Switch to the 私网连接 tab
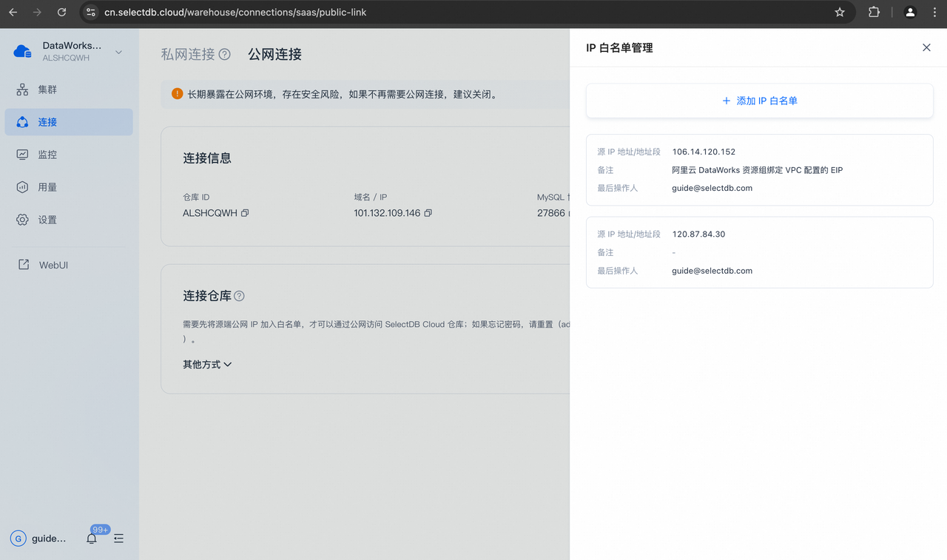The height and width of the screenshot is (560, 947). pos(188,54)
